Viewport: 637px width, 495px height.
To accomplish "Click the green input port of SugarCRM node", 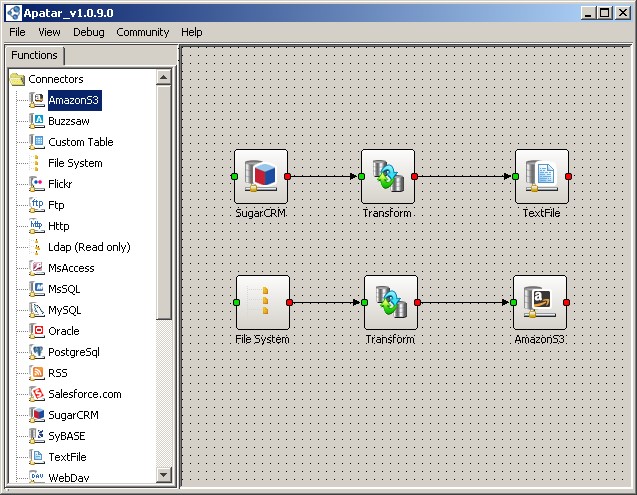I will (x=234, y=176).
